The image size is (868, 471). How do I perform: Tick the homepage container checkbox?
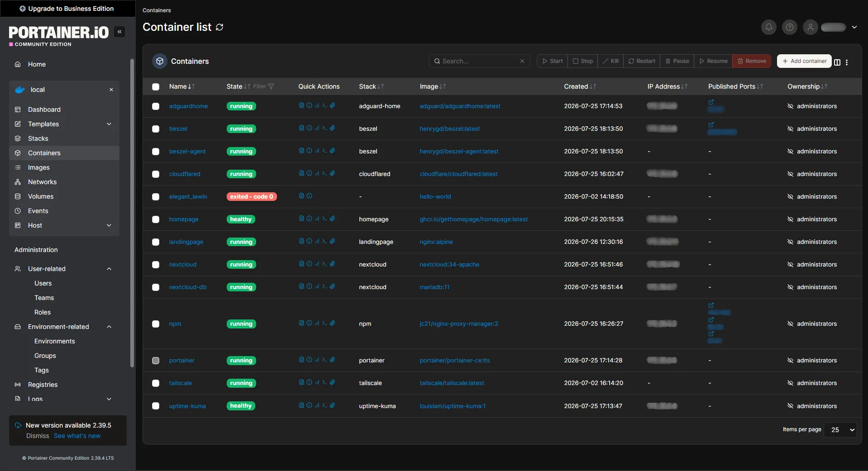tap(156, 219)
